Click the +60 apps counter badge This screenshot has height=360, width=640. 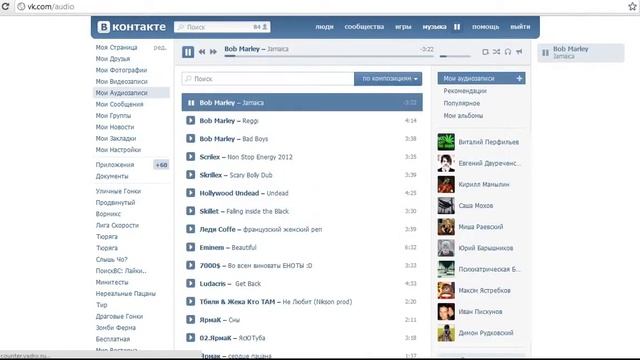tap(161, 165)
